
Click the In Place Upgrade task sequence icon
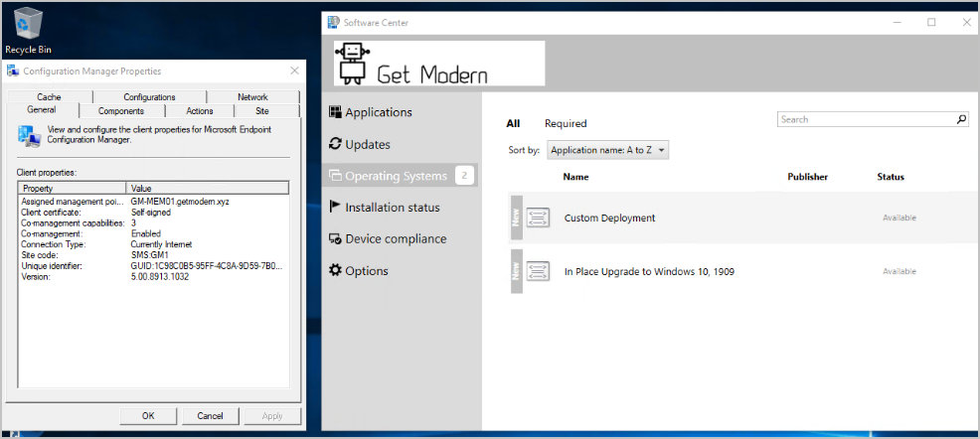click(x=538, y=271)
